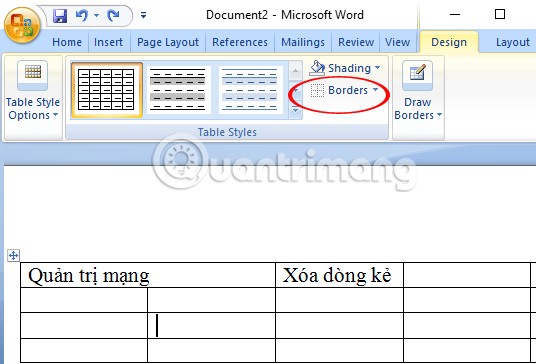Save the document from Quick Access
Viewport: 536px width, 364px height.
pos(60,16)
